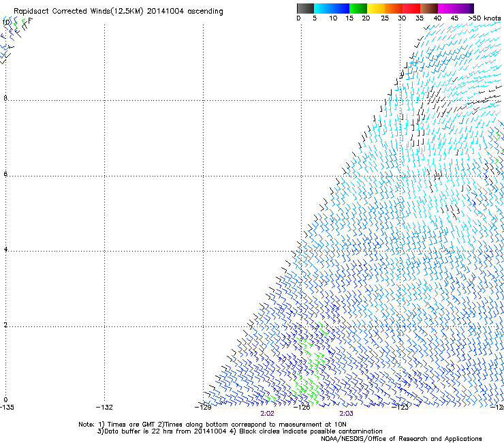Image resolution: width=504 pixels, height=443 pixels.
Task: Click the longitude '-129' axis label
Action: (203, 408)
